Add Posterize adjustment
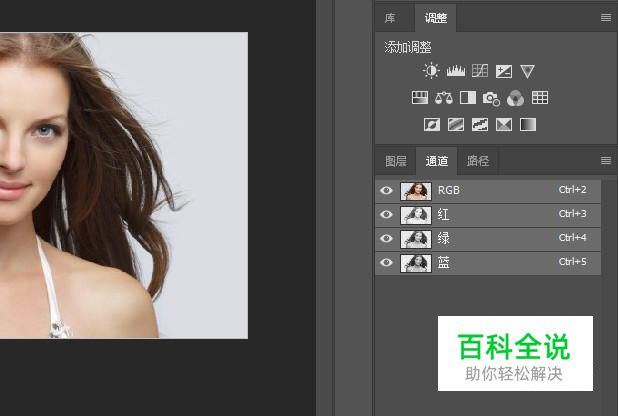Viewport: 618px width, 416px height. coord(456,125)
